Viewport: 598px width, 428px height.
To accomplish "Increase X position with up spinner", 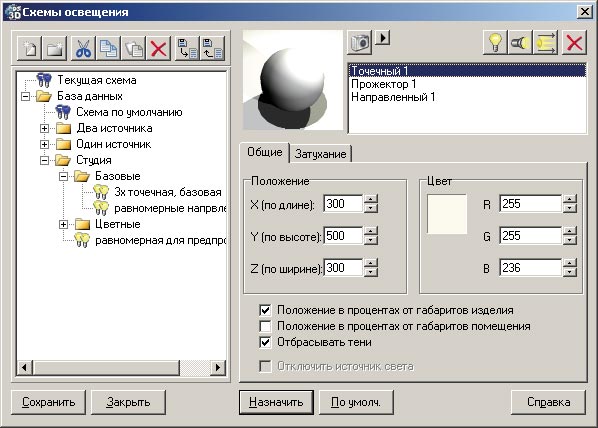I will coord(371,199).
